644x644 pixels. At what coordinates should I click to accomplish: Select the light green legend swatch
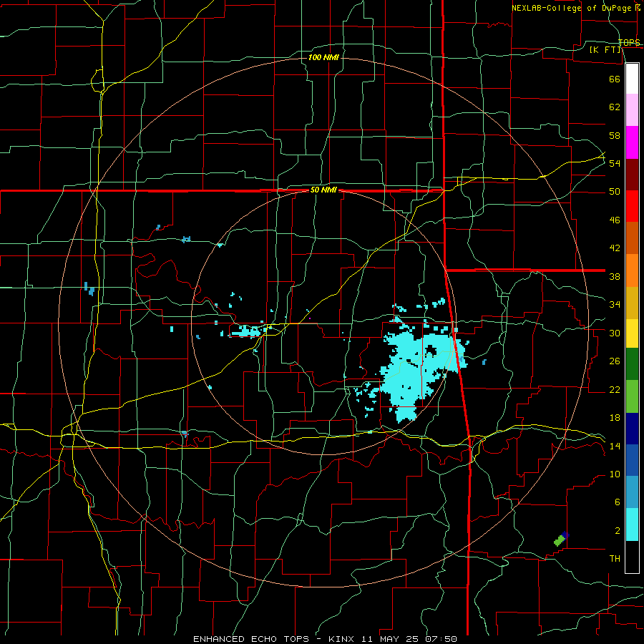(632, 396)
